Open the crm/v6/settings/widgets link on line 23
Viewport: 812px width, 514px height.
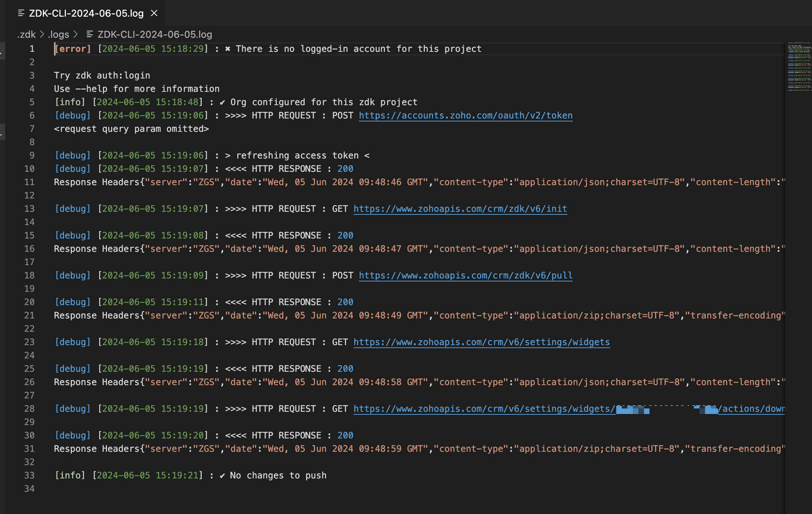481,342
